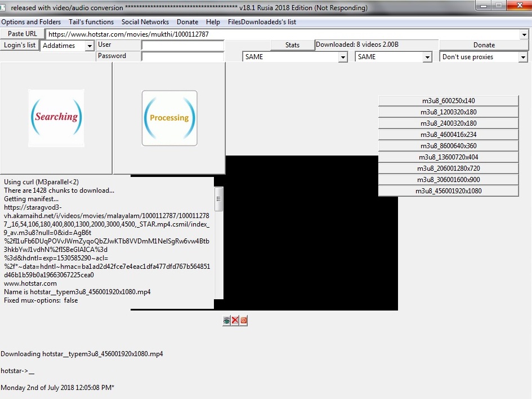Image resolution: width=532 pixels, height=399 pixels.
Task: Click the log panel scrollbar thumb
Action: 219,198
